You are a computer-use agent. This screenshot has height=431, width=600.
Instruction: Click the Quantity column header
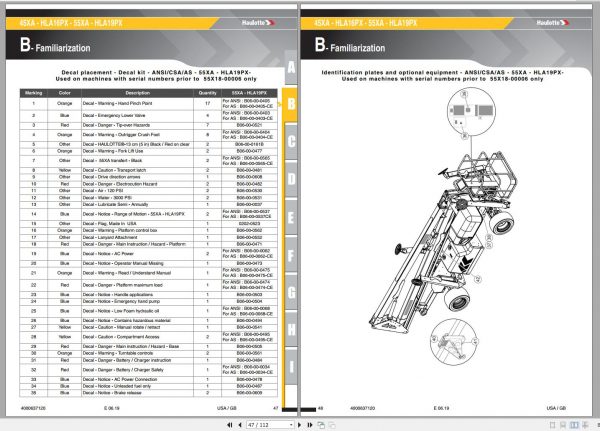click(207, 93)
